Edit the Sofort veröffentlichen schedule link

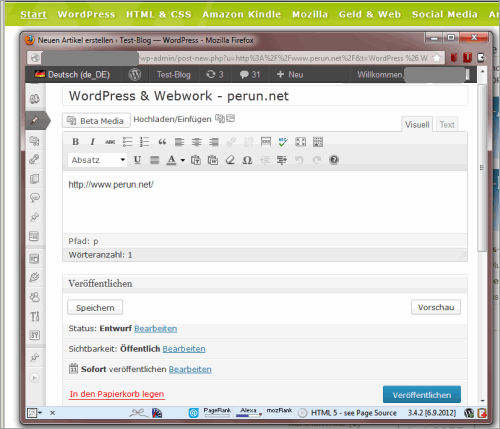click(x=190, y=369)
